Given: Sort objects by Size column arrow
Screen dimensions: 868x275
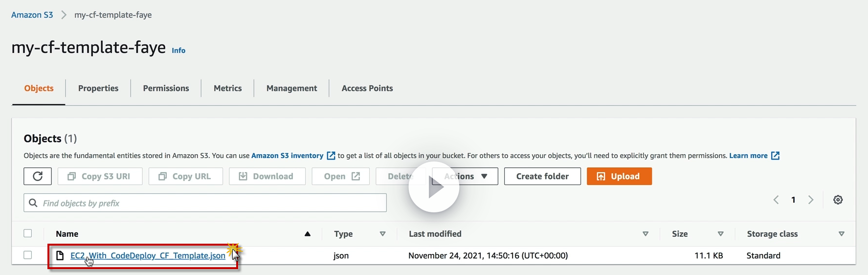Looking at the screenshot, I should [x=720, y=234].
